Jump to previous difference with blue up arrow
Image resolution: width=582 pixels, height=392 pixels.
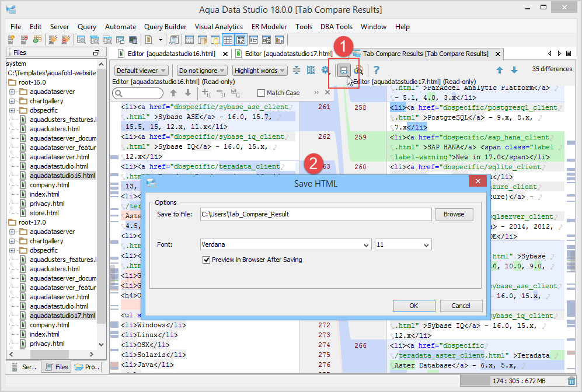500,70
